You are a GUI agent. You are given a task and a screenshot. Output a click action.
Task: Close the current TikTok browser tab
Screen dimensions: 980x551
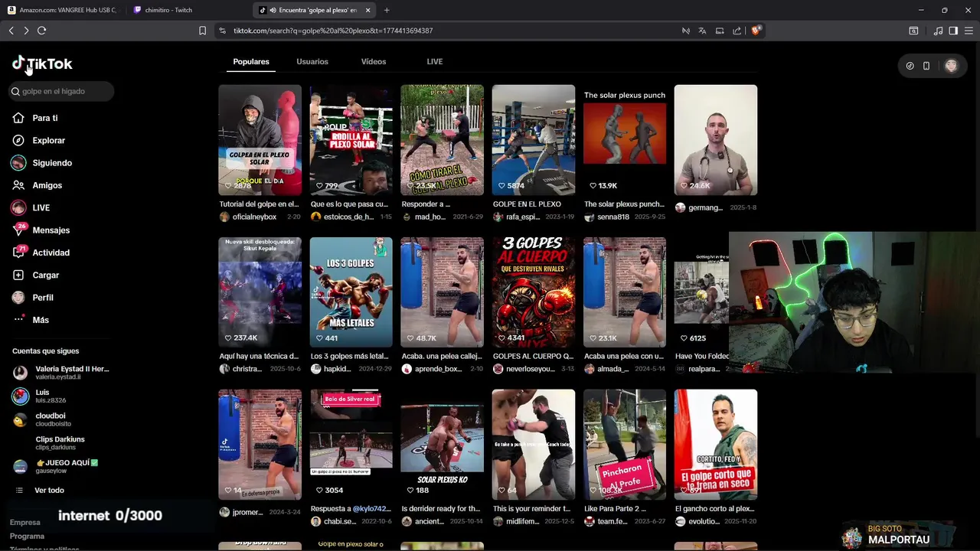[x=368, y=10]
